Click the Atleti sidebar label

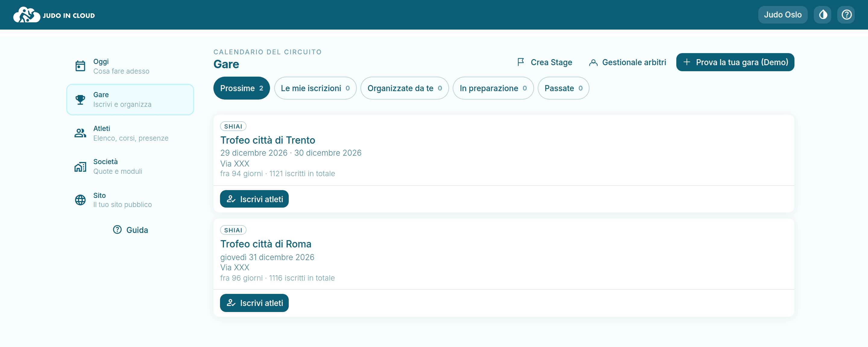pyautogui.click(x=102, y=129)
